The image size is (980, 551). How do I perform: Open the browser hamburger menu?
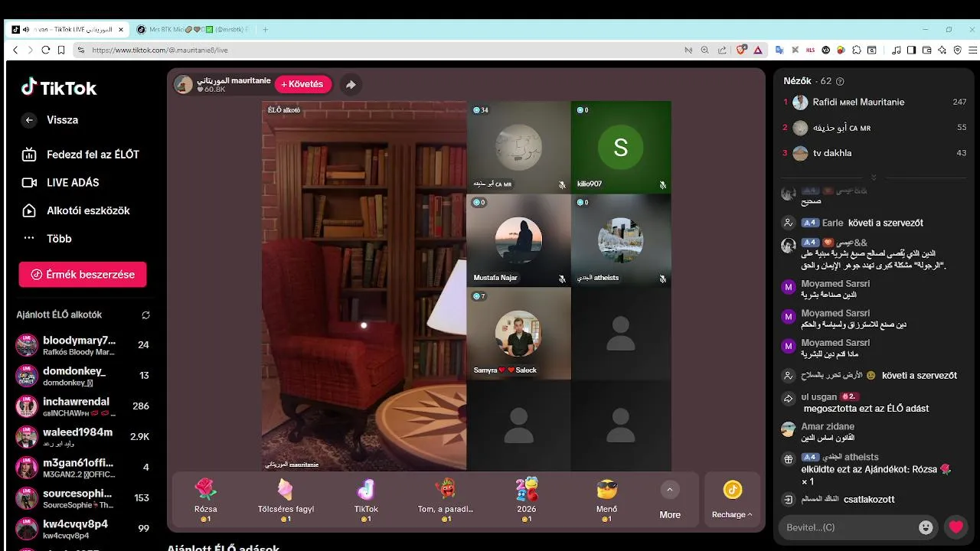(972, 50)
